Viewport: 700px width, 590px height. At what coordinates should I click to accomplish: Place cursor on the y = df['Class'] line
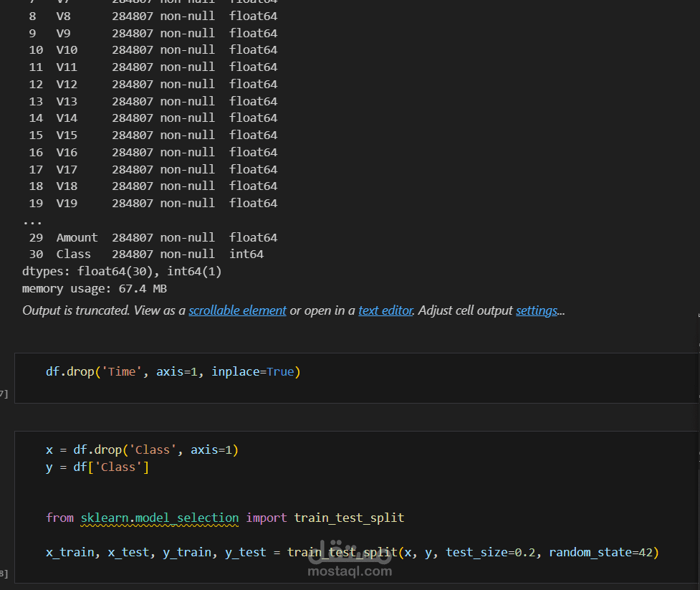point(97,467)
